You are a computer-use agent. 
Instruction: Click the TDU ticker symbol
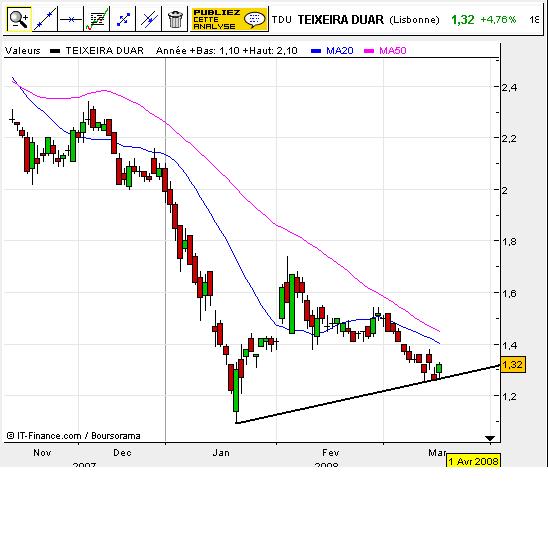click(282, 20)
